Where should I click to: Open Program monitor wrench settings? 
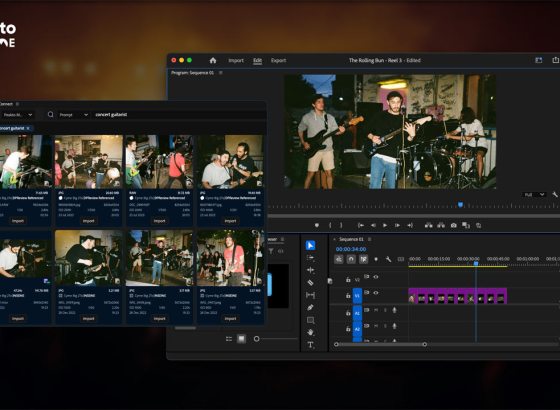(x=555, y=195)
